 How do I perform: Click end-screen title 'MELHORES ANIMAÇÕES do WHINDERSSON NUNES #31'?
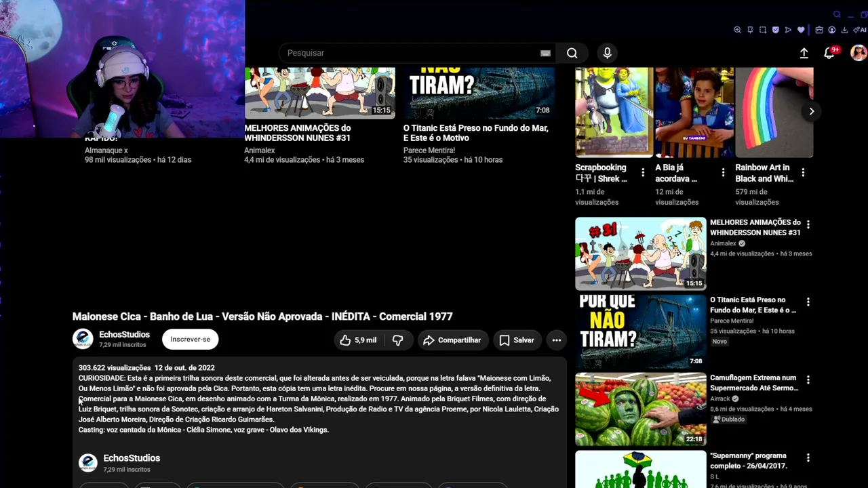click(x=298, y=133)
